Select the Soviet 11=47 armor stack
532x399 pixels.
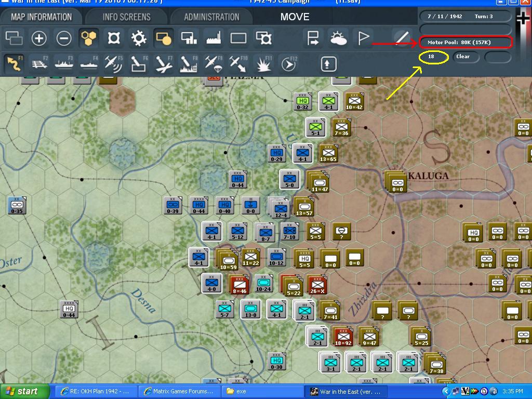pyautogui.click(x=318, y=182)
